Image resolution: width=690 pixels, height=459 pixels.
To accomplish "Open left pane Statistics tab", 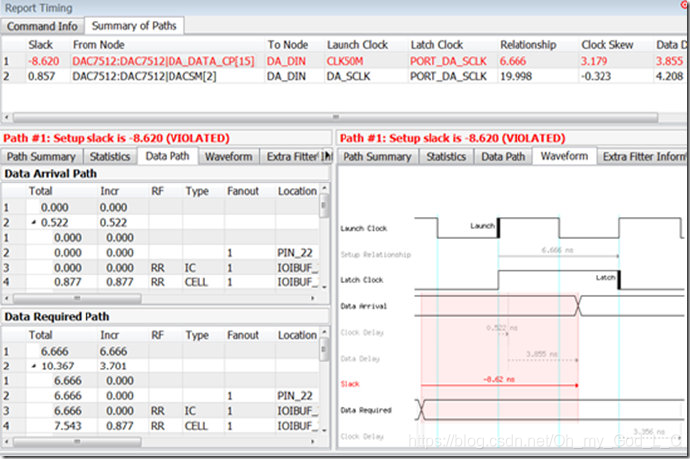I will pyautogui.click(x=110, y=157).
